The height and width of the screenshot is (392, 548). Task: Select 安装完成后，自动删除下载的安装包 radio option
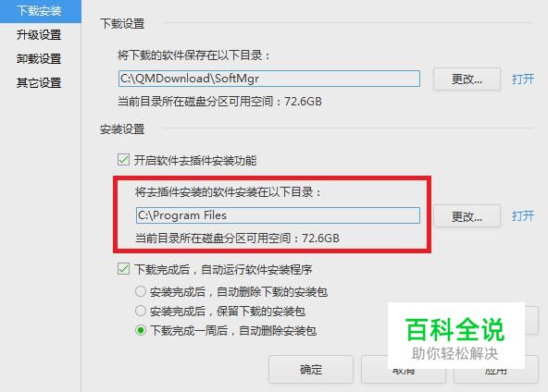(141, 291)
